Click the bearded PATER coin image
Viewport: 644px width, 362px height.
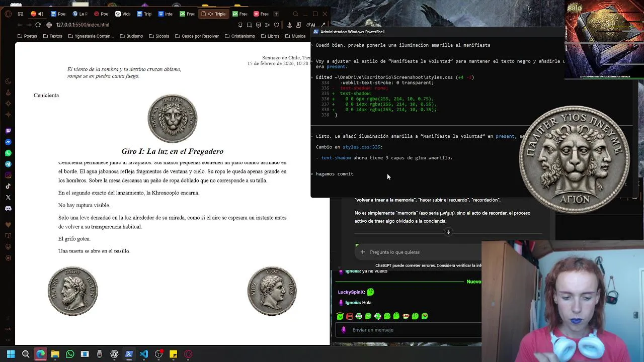point(73,291)
